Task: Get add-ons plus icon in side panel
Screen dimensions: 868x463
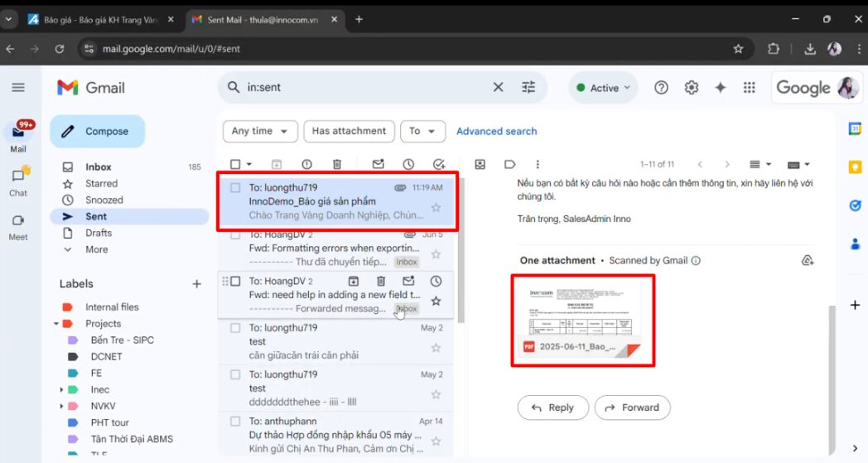Action: (855, 305)
